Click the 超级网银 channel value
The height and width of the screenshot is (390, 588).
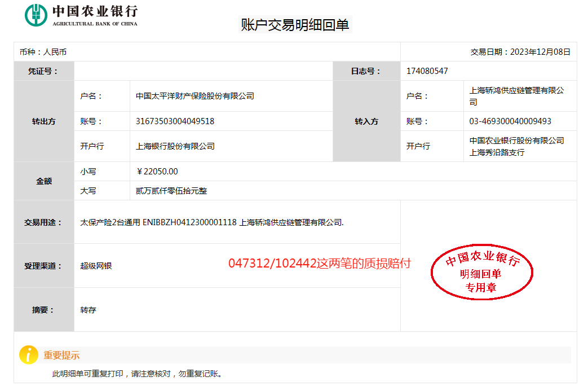[x=96, y=266]
